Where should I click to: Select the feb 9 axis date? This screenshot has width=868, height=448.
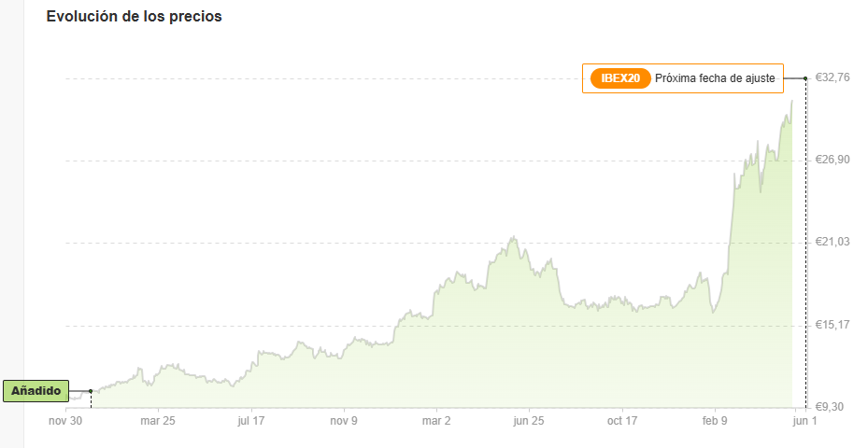coord(715,421)
